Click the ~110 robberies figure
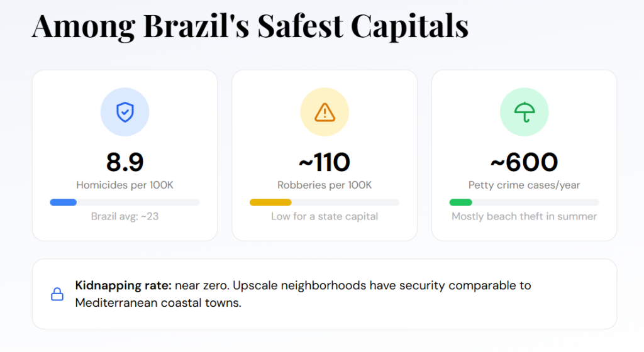 click(x=325, y=162)
